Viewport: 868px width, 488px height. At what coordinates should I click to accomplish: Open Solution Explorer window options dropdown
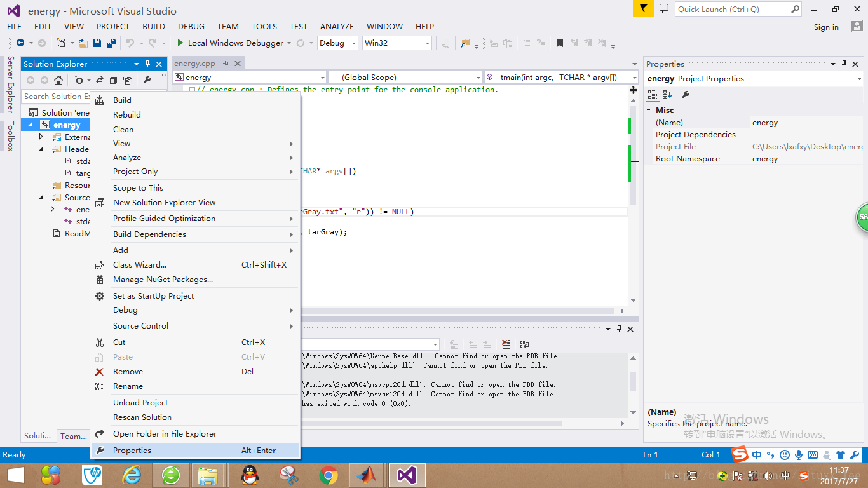tap(136, 64)
